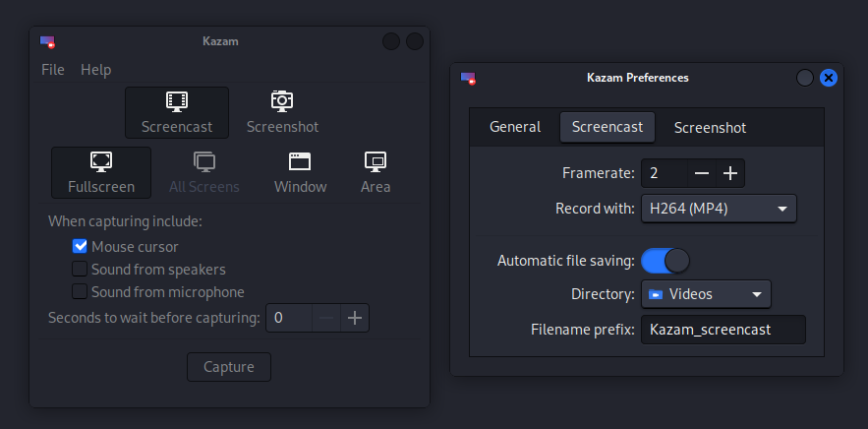Click the Filename prefix text field

pyautogui.click(x=723, y=330)
